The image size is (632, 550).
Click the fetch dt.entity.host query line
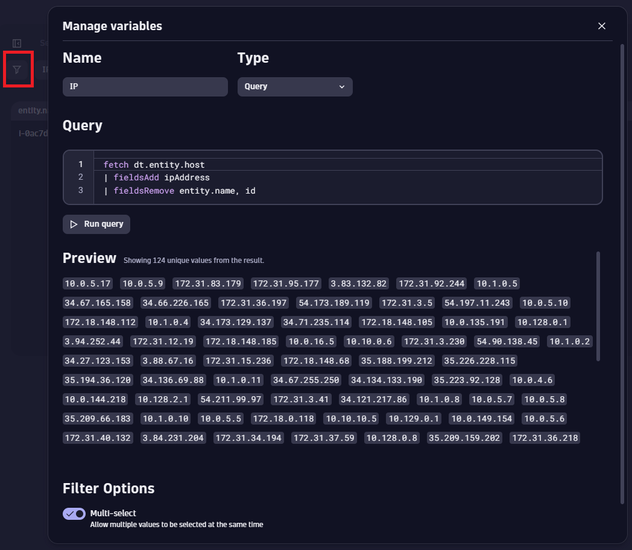point(153,164)
